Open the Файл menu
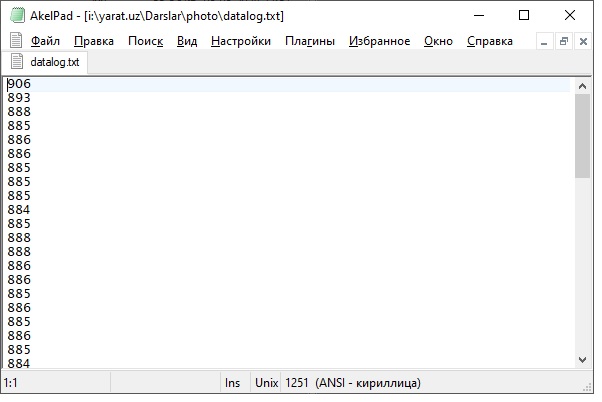 [x=46, y=41]
